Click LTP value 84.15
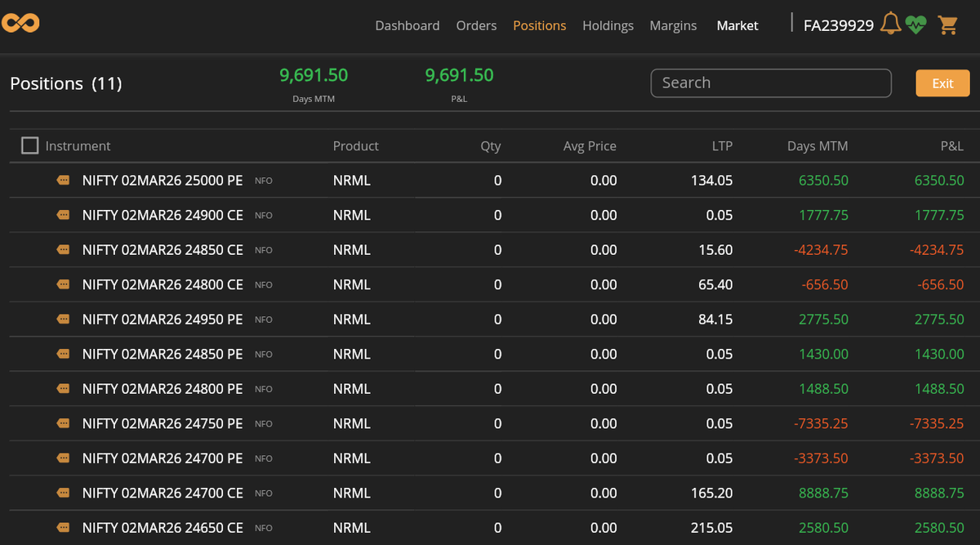The height and width of the screenshot is (545, 980). pos(715,319)
